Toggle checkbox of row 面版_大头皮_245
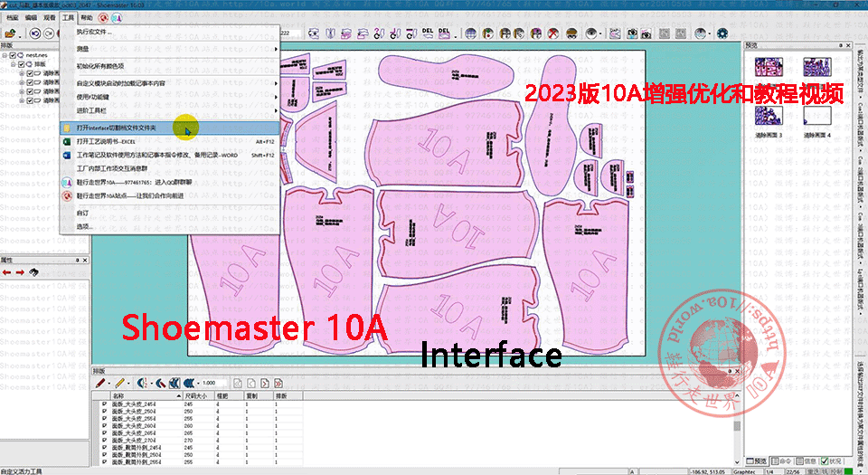The width and height of the screenshot is (868, 475). pos(104,404)
